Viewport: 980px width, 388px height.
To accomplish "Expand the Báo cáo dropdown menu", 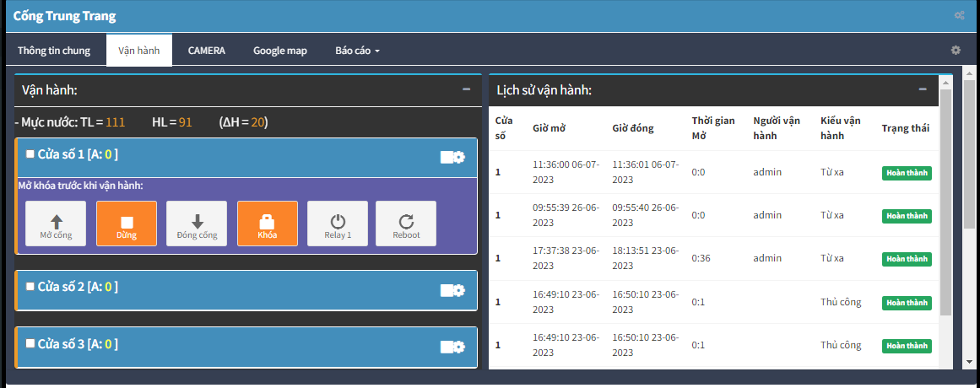I will pyautogui.click(x=357, y=51).
